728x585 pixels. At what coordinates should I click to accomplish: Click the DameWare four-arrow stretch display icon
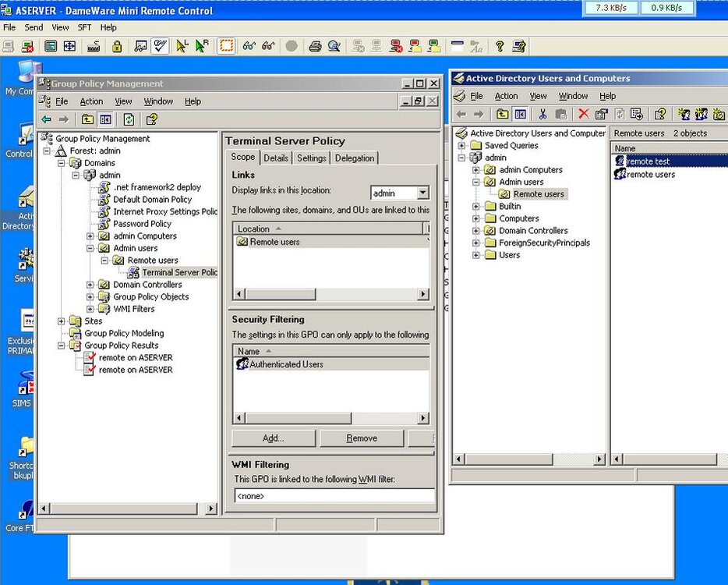(x=69, y=47)
